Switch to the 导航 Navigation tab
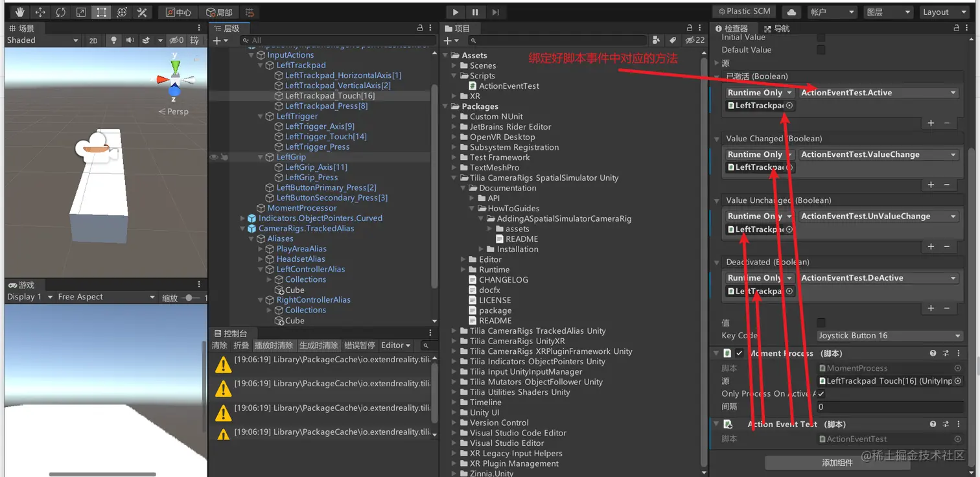 [776, 29]
